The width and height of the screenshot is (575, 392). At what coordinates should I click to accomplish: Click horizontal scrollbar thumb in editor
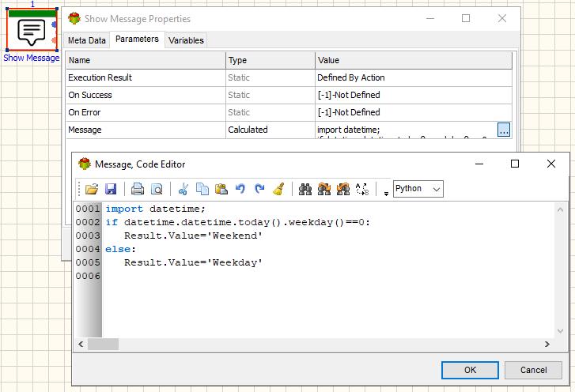(103, 344)
